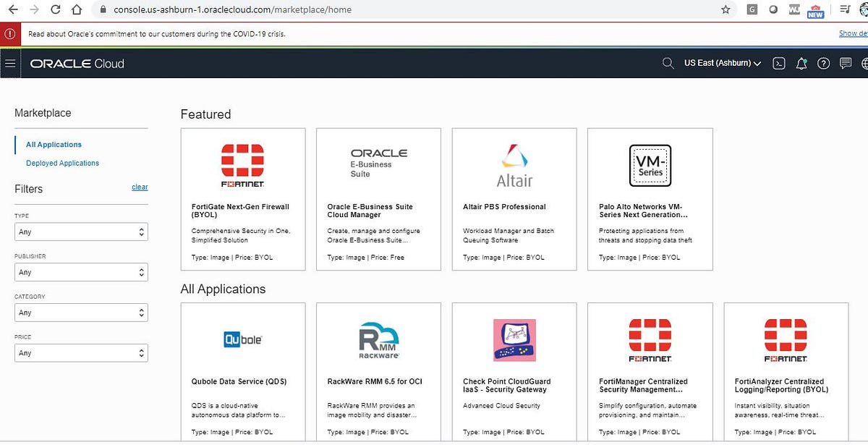This screenshot has height=445, width=868.
Task: Launch Cloud Shell terminal from the top bar
Action: tap(778, 63)
